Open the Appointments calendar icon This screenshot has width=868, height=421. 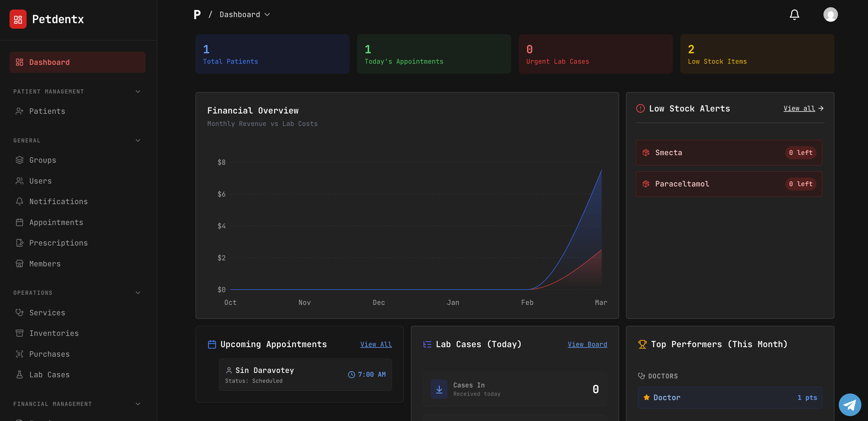[20, 222]
